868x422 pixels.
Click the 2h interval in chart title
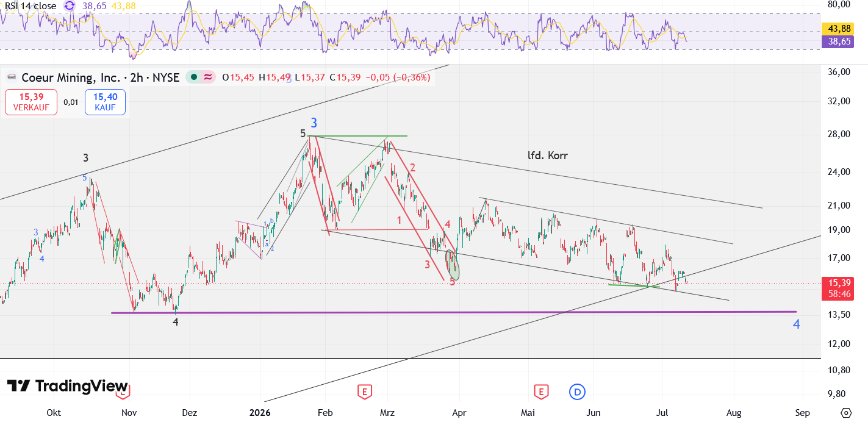(137, 77)
